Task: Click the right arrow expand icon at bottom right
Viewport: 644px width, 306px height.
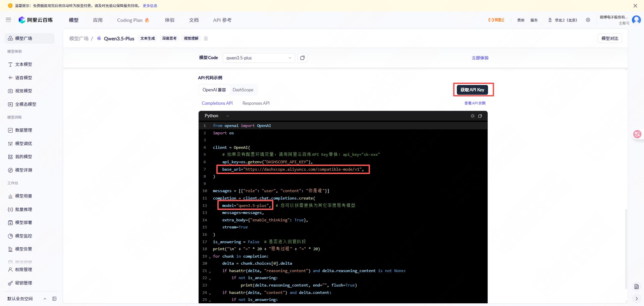Action: click(637, 298)
